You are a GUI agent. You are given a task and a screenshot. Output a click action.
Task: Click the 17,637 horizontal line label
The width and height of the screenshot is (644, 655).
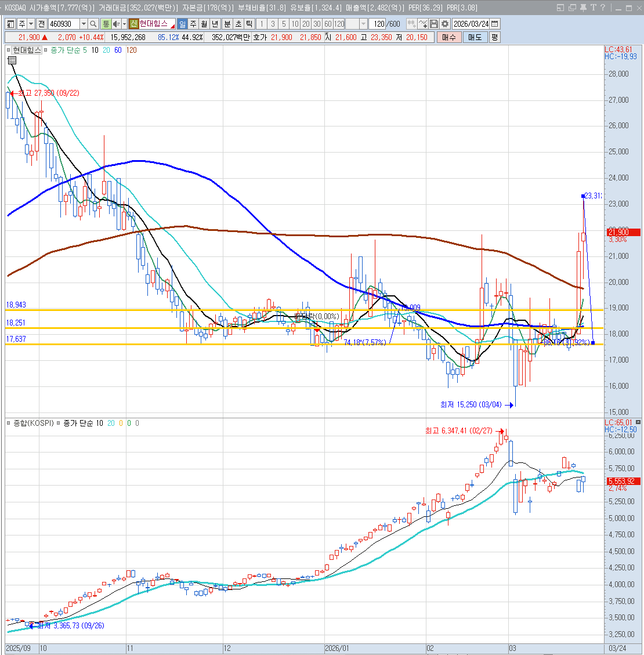tap(16, 339)
